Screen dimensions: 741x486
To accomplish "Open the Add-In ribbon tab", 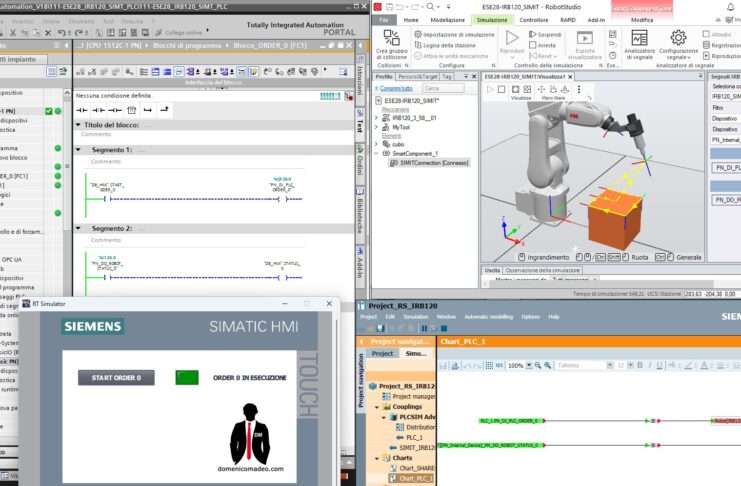I will coord(596,20).
